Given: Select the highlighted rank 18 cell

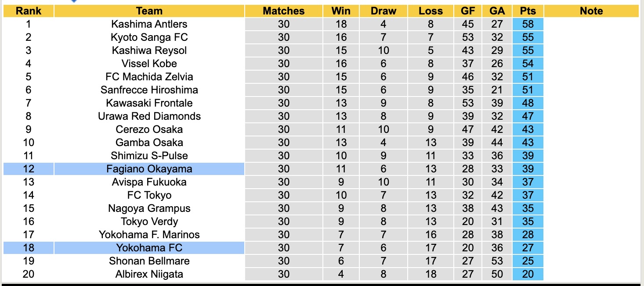Looking at the screenshot, I should 29,248.
